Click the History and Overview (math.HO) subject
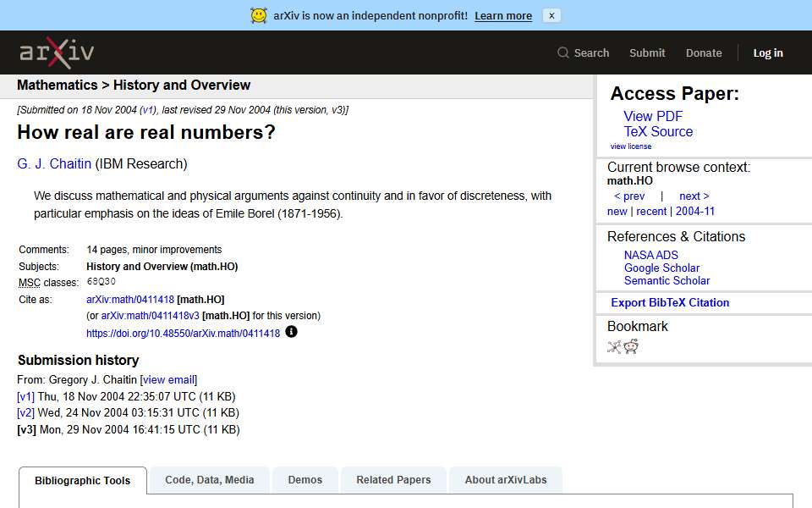812x508 pixels. click(x=162, y=267)
